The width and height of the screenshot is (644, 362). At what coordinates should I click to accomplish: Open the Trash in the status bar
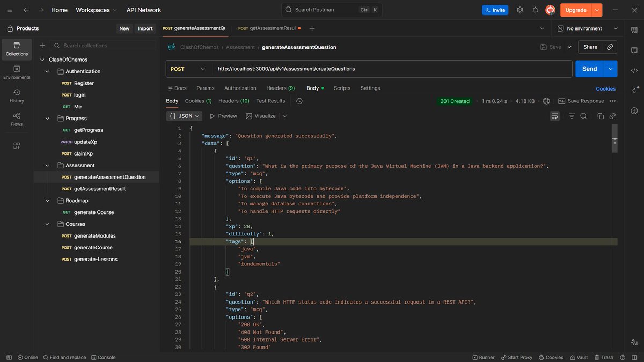click(603, 357)
